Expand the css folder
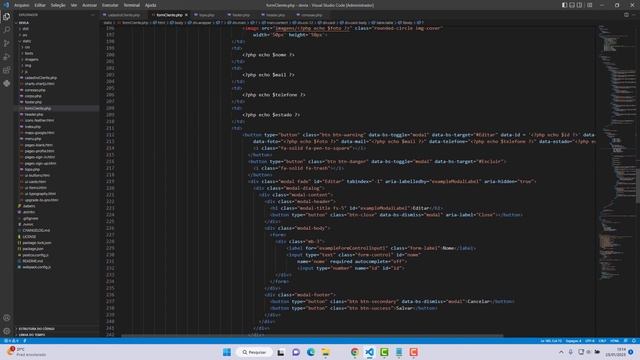Screen dimensions: 640x360 point(26,47)
